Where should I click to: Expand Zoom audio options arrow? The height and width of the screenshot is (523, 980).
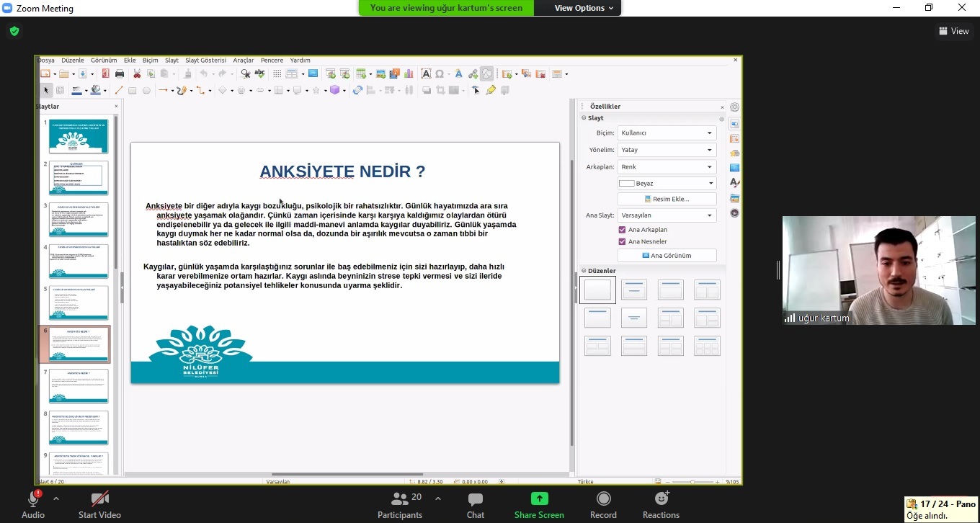(x=56, y=499)
